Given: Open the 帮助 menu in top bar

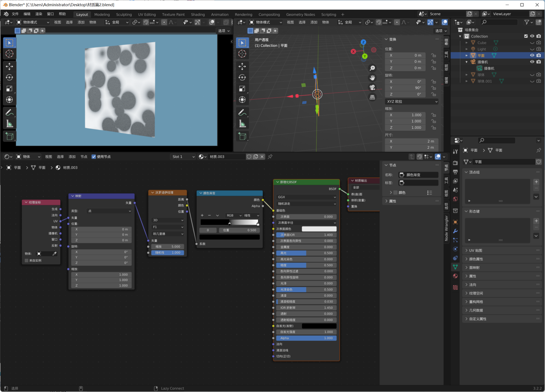Looking at the screenshot, I should click(62, 14).
